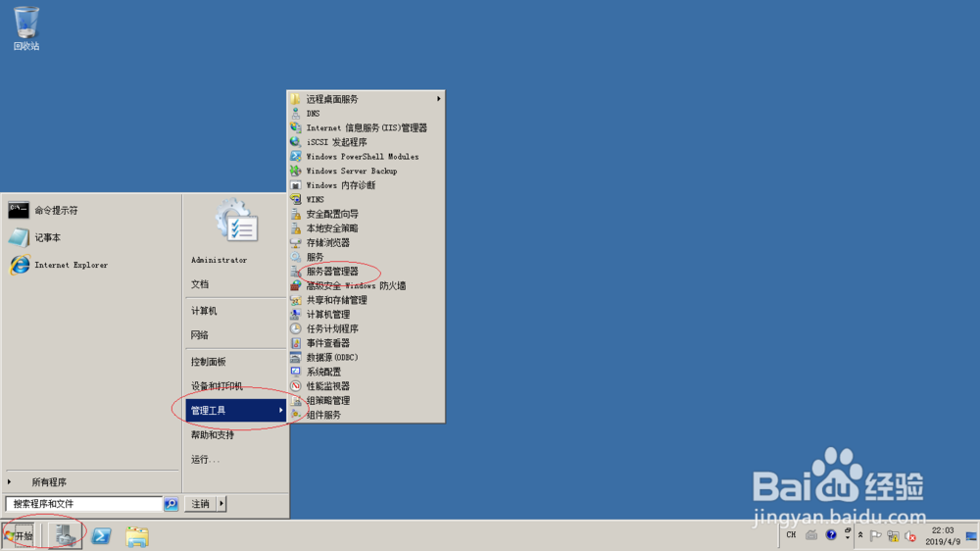
Task: Open 控制面板 from the start menu
Action: [235, 362]
